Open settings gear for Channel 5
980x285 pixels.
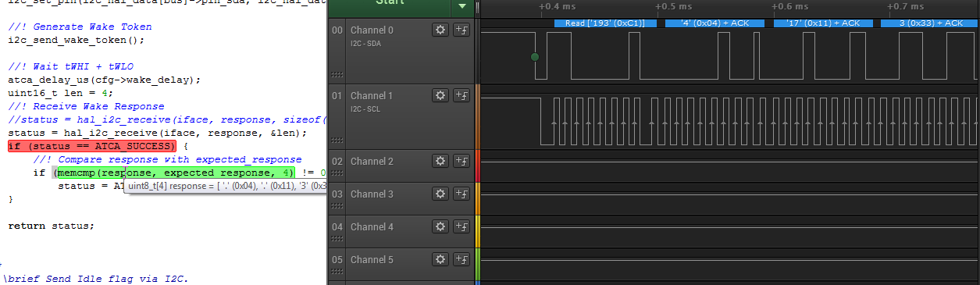pyautogui.click(x=440, y=259)
